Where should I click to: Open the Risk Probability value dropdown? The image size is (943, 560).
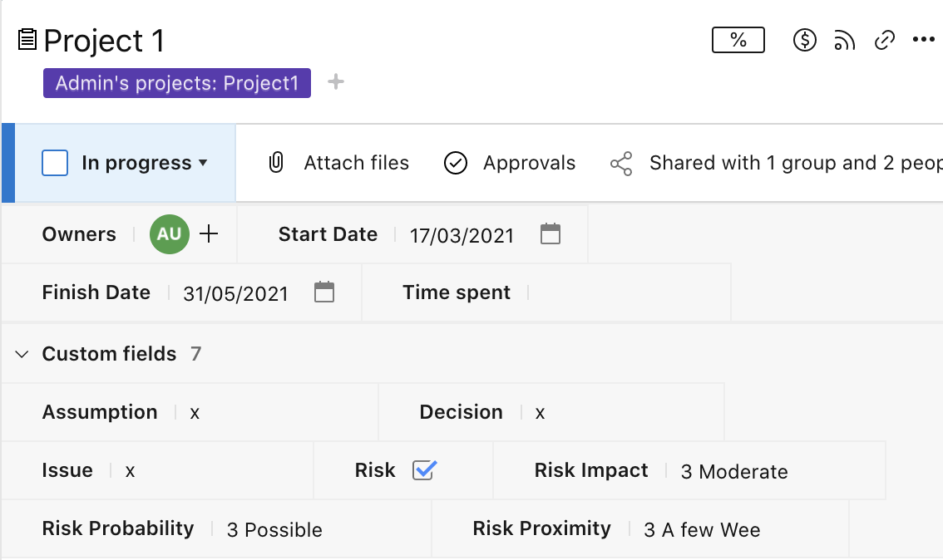(x=274, y=530)
